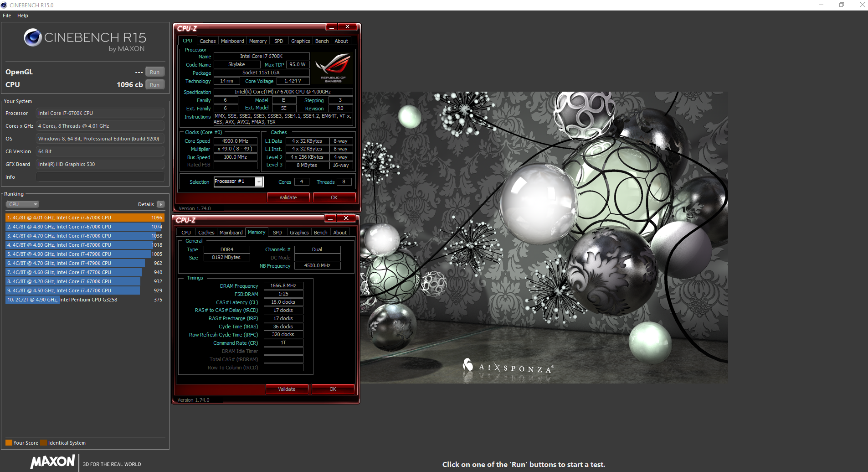The width and height of the screenshot is (868, 472).
Task: Click the Cinebench title bar app icon
Action: (x=4, y=5)
